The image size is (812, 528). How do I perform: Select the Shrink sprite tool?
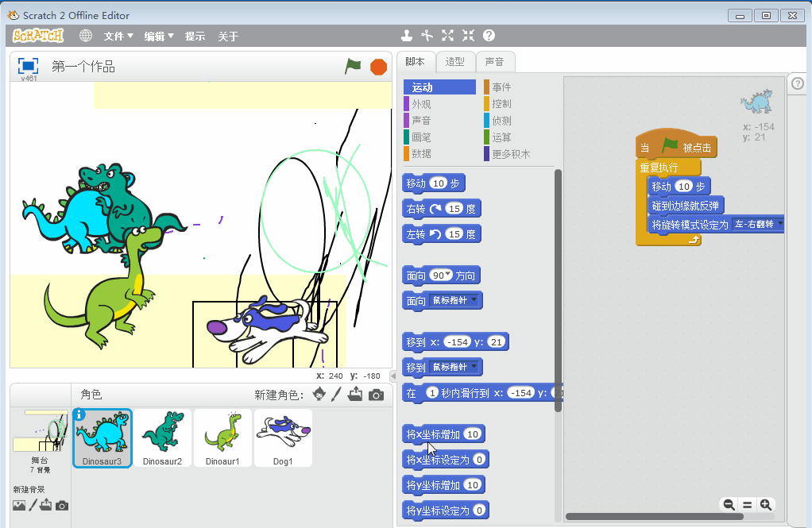coord(468,36)
